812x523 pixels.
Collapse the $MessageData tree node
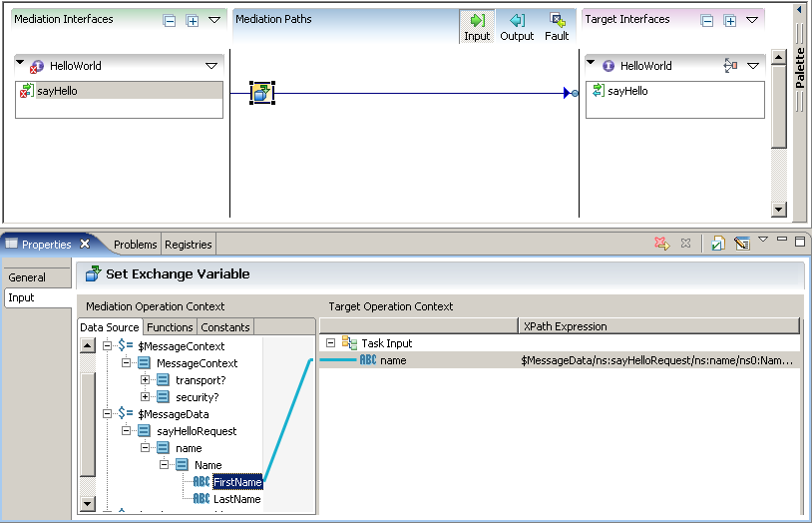(x=107, y=413)
